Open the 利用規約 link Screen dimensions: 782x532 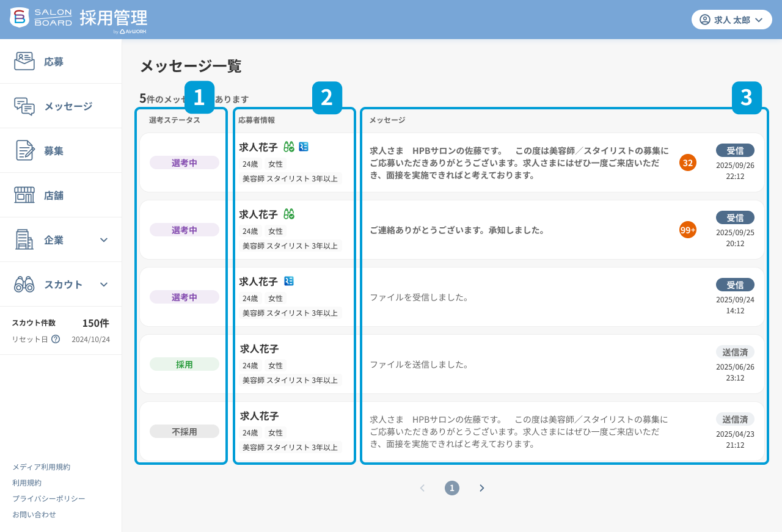[27, 483]
